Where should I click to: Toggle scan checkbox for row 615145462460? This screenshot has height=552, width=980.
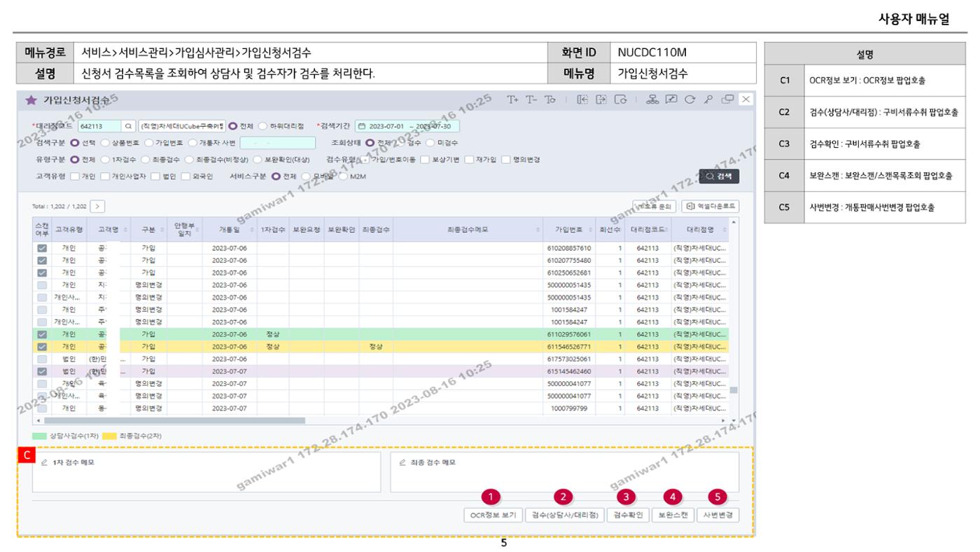pyautogui.click(x=42, y=371)
